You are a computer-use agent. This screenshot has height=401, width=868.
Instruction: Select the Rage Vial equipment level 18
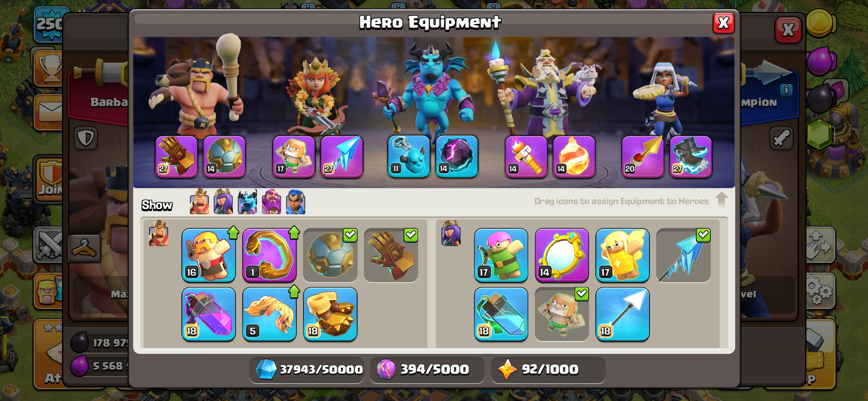click(x=208, y=314)
